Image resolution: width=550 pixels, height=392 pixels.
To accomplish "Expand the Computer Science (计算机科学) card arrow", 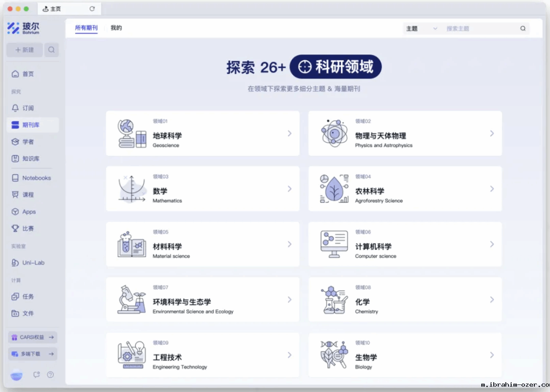I will pyautogui.click(x=492, y=244).
